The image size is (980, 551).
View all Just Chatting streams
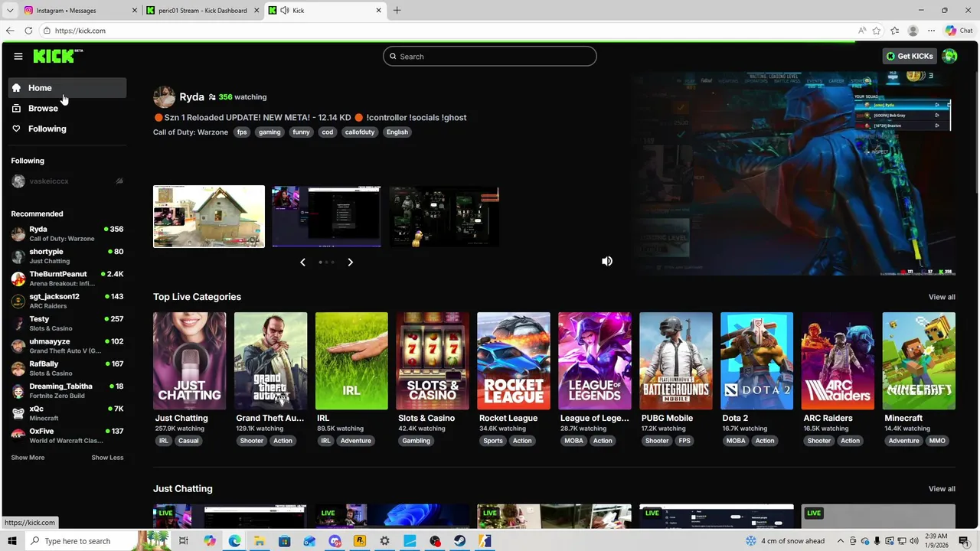point(942,489)
